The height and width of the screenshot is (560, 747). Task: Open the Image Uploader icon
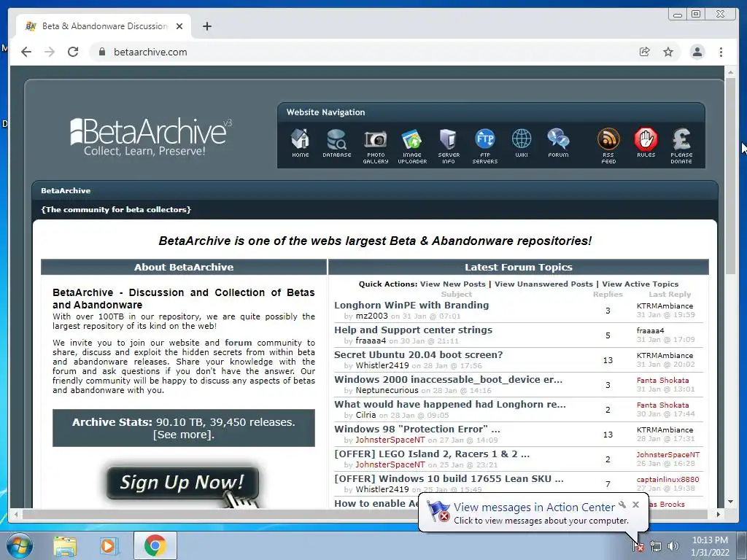(412, 146)
